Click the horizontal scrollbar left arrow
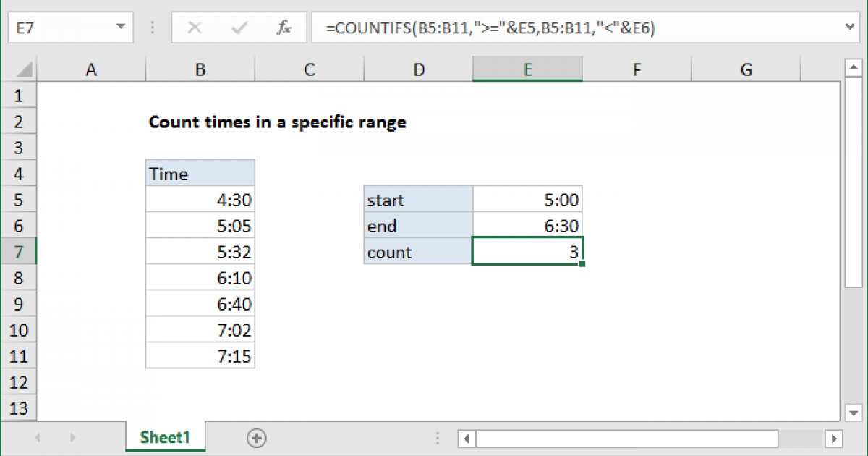868x456 pixels. tap(467, 439)
